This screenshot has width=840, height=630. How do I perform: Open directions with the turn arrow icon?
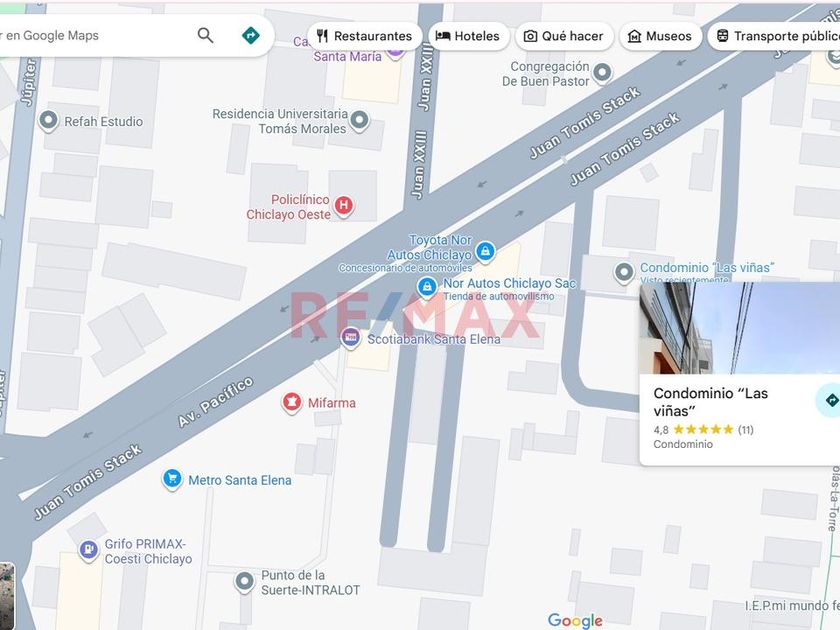(251, 35)
